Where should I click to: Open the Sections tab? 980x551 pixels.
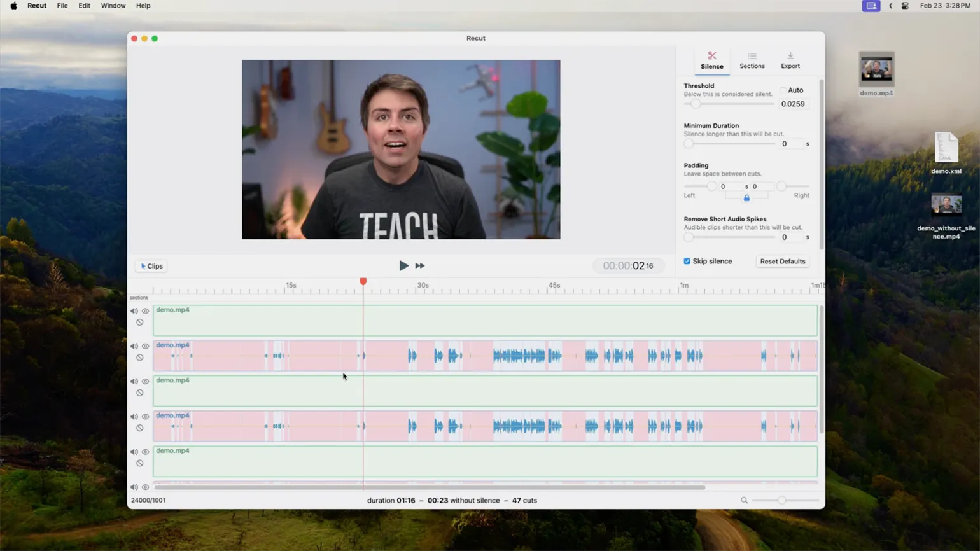tap(752, 60)
